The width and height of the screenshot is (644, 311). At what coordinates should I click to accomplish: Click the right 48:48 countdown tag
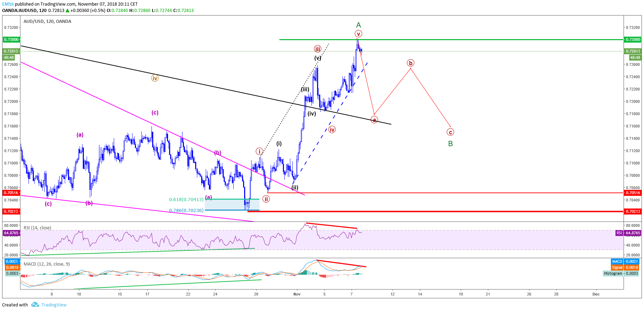[x=635, y=57]
